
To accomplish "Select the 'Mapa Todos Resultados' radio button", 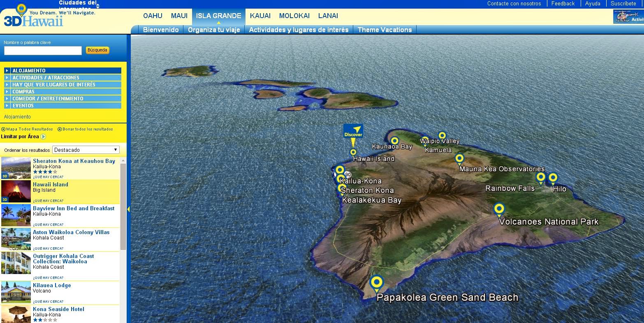I will tap(4, 129).
